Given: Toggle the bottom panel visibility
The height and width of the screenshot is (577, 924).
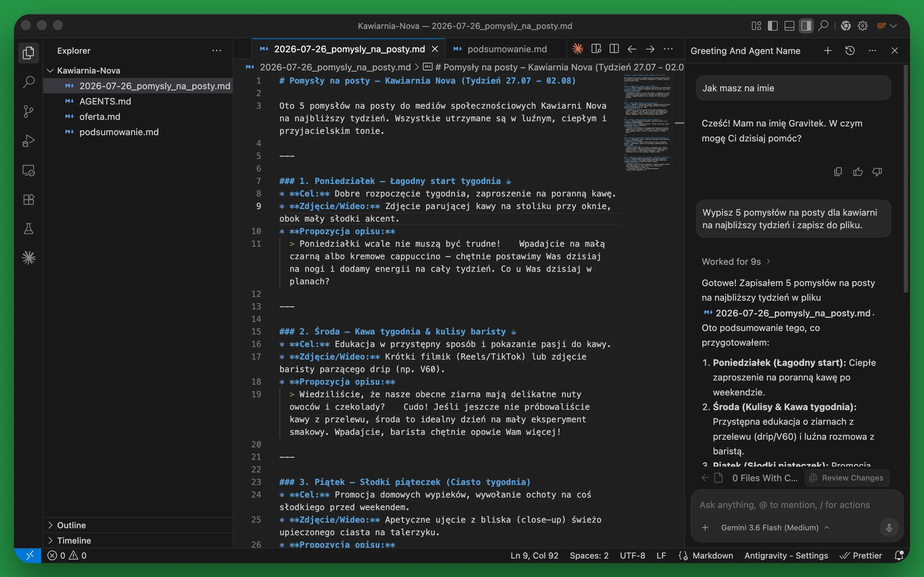Looking at the screenshot, I should (x=789, y=26).
